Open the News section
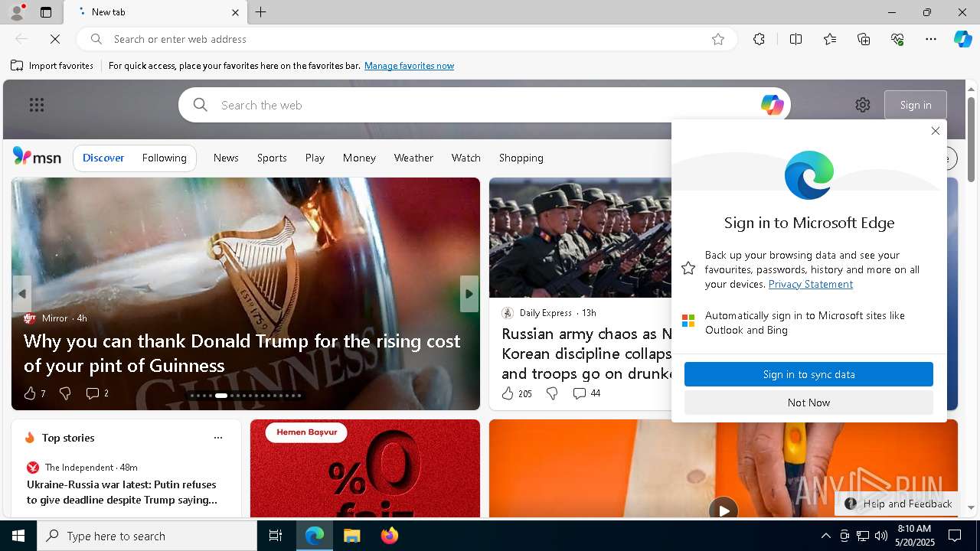Screen dimensions: 980x551 pos(226,158)
